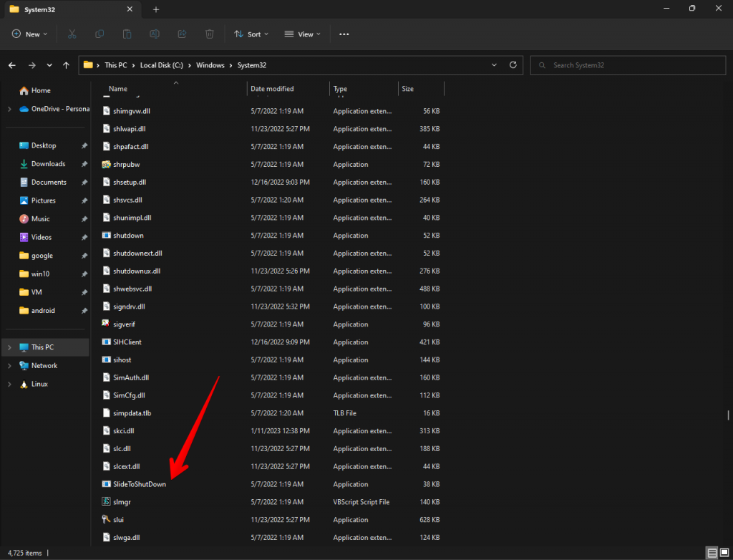Open the New item dropdown

[x=29, y=34]
